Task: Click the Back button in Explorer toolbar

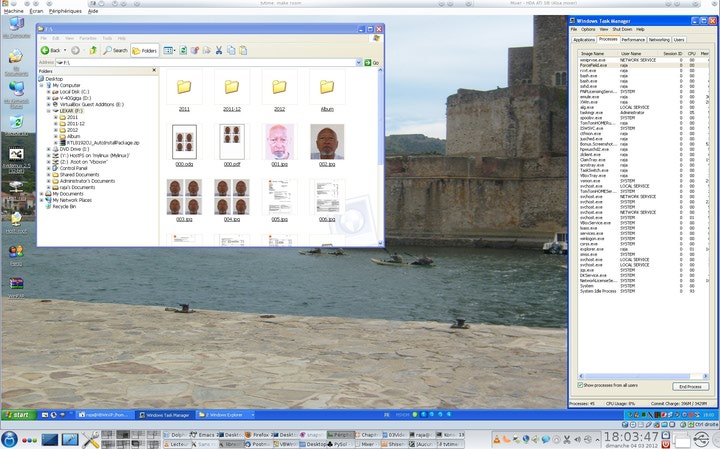Action: coord(51,51)
